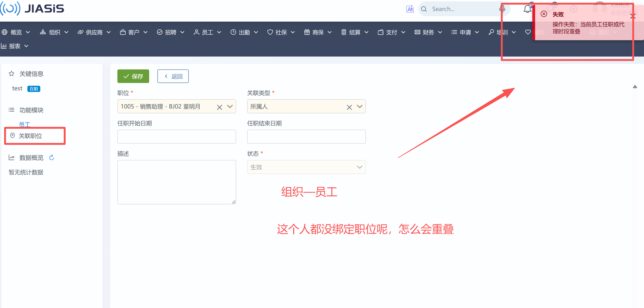Open the 关联类型 dropdown list

(360, 107)
